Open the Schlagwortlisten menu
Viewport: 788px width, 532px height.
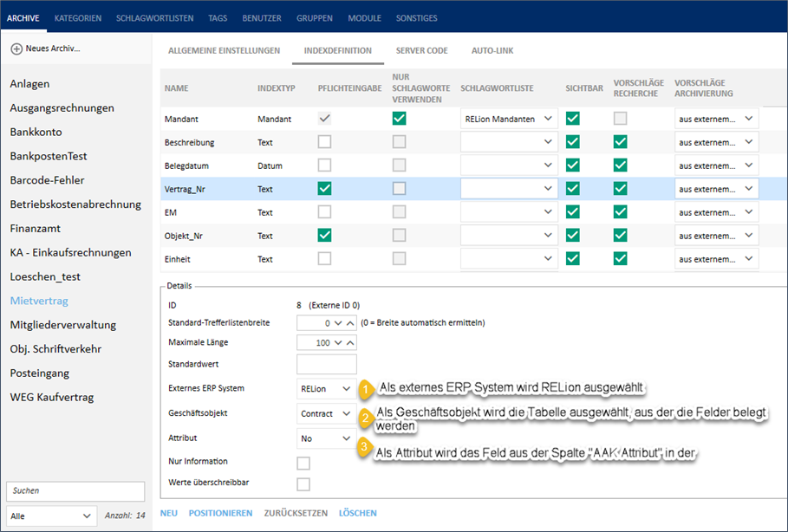coord(157,17)
